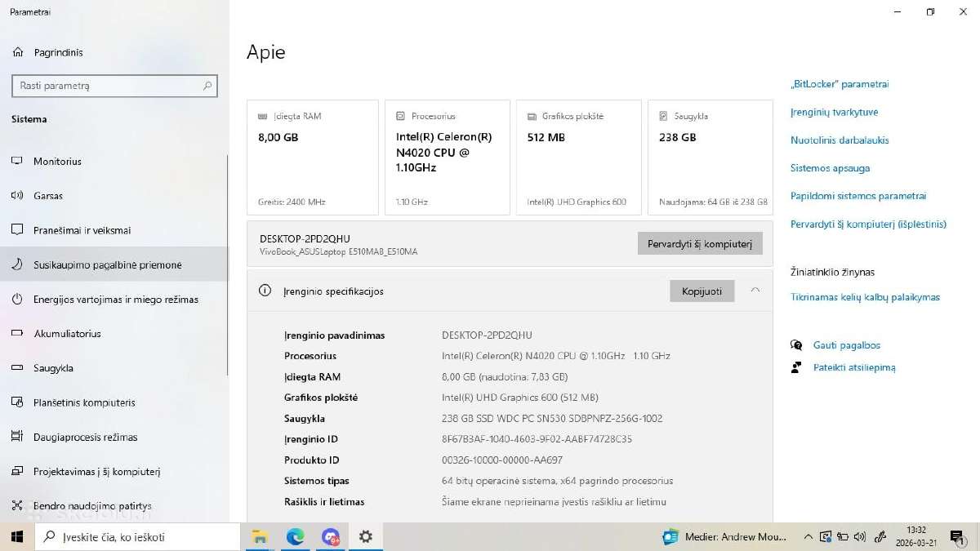
Task: Click the Planšetinis kompiuteris icon
Action: [17, 402]
